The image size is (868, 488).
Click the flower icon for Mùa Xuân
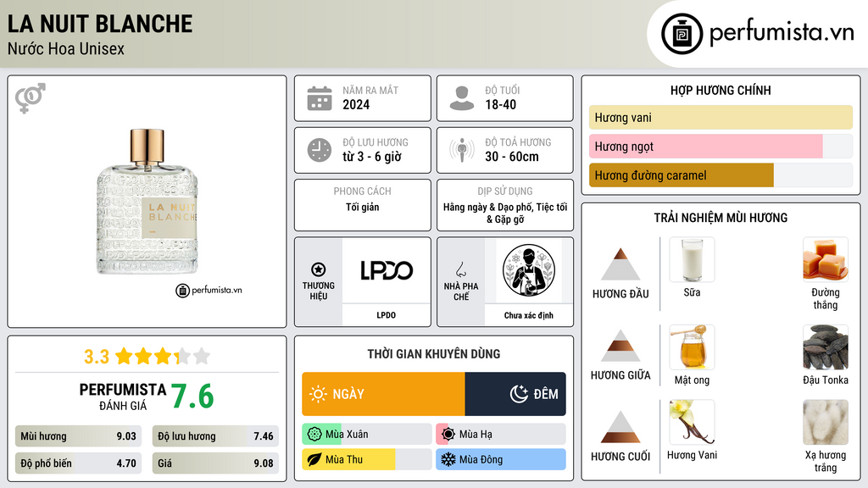pyautogui.click(x=314, y=435)
